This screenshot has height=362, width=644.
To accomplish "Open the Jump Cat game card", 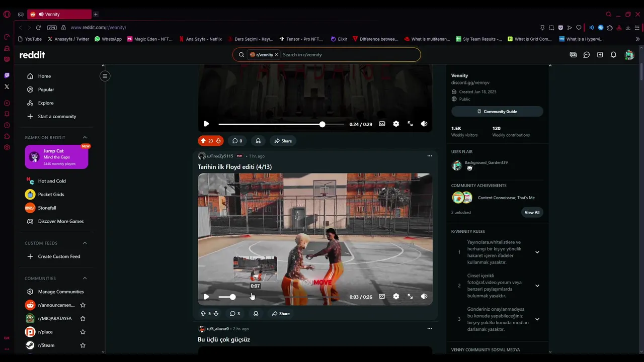I will (56, 157).
